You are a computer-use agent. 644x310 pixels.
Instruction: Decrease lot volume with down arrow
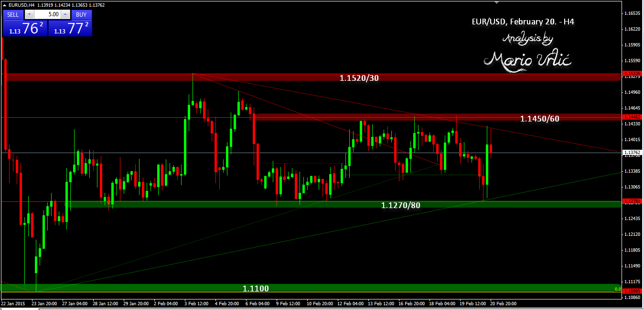coord(29,14)
